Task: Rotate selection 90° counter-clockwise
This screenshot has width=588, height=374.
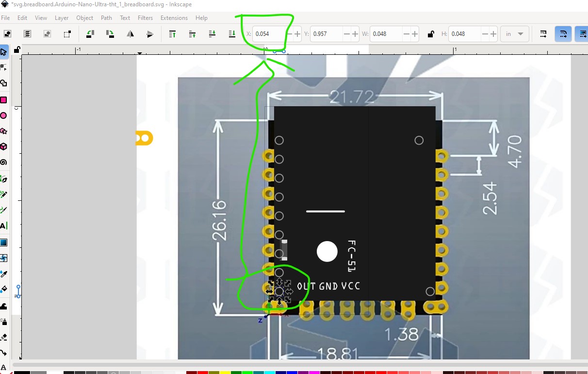Action: [x=90, y=34]
